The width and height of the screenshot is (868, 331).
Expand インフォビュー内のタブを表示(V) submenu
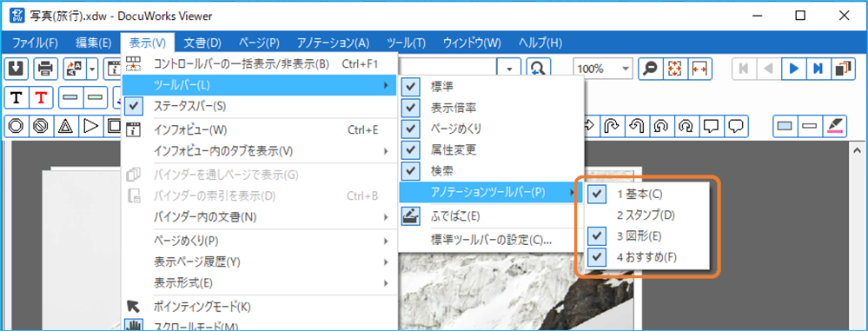(x=259, y=151)
